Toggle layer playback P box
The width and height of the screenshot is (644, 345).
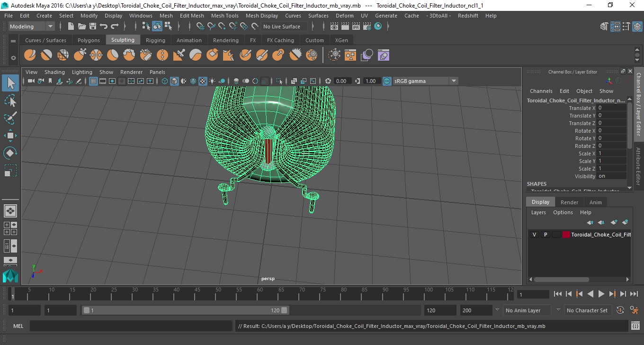[546, 235]
